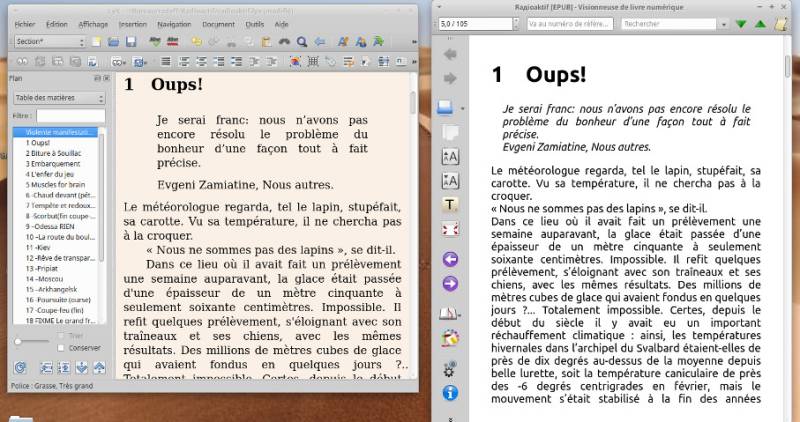Open the Section* paragraph style dropdown
The height and width of the screenshot is (422, 800).
coord(49,42)
